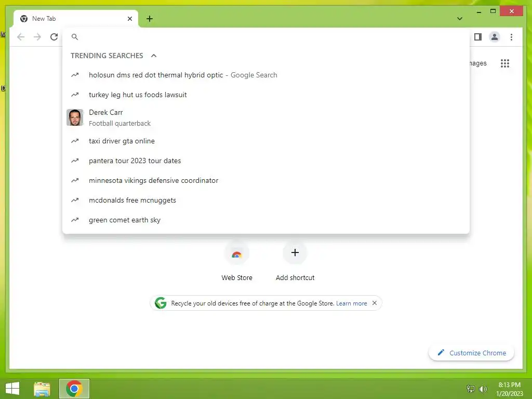Open the Web Store shortcut
Screen dimensions: 532x399
237,261
